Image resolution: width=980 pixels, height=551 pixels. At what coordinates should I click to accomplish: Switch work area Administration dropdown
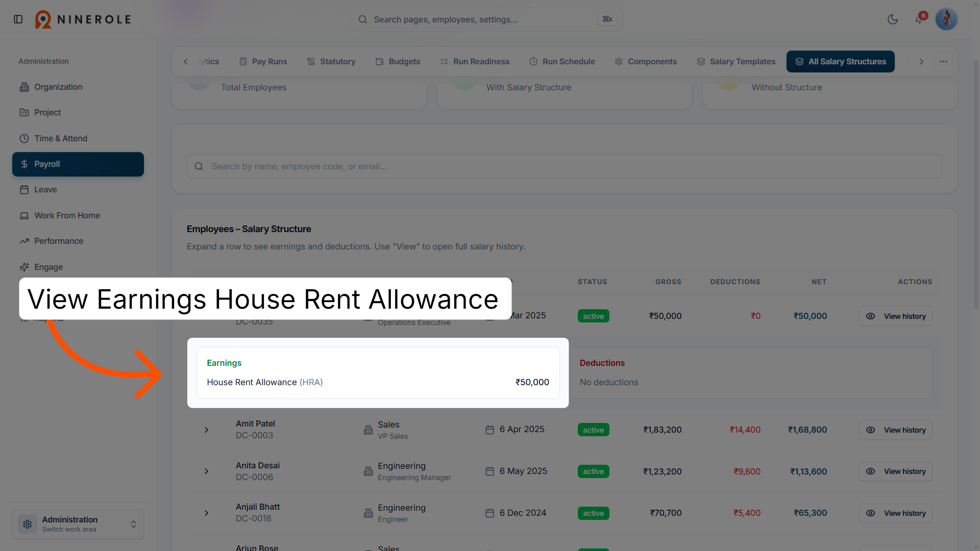pyautogui.click(x=78, y=524)
